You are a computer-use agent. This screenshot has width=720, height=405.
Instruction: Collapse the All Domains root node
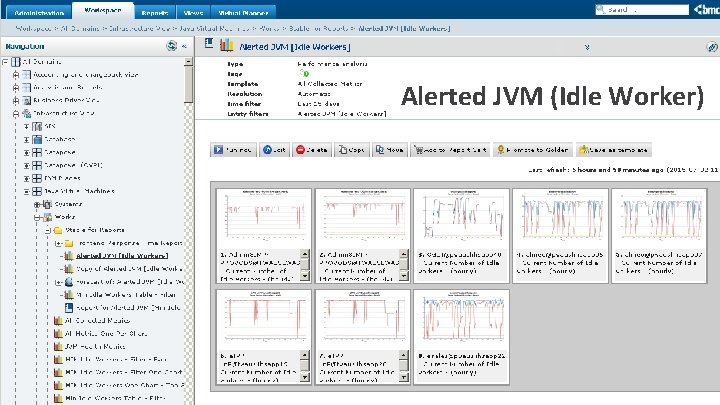point(6,62)
